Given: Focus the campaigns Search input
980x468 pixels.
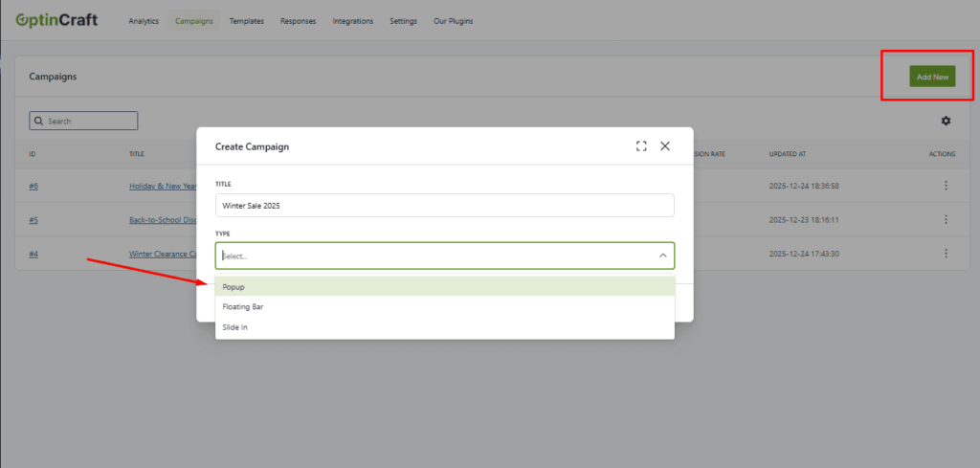Looking at the screenshot, I should pos(90,122).
